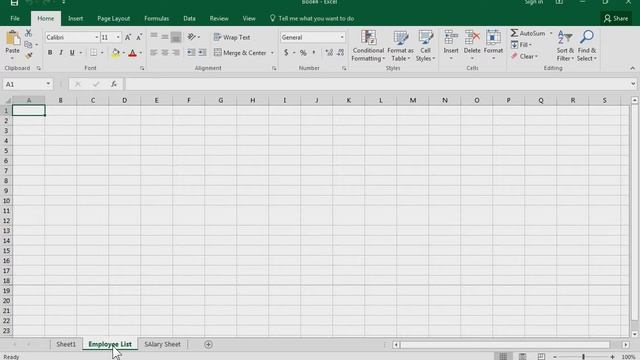Apply Percent Style format
This screenshot has width=640, height=360.
303,53
